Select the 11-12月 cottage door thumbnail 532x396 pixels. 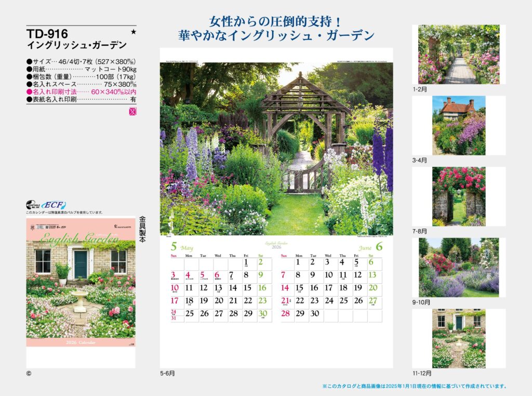459,338
